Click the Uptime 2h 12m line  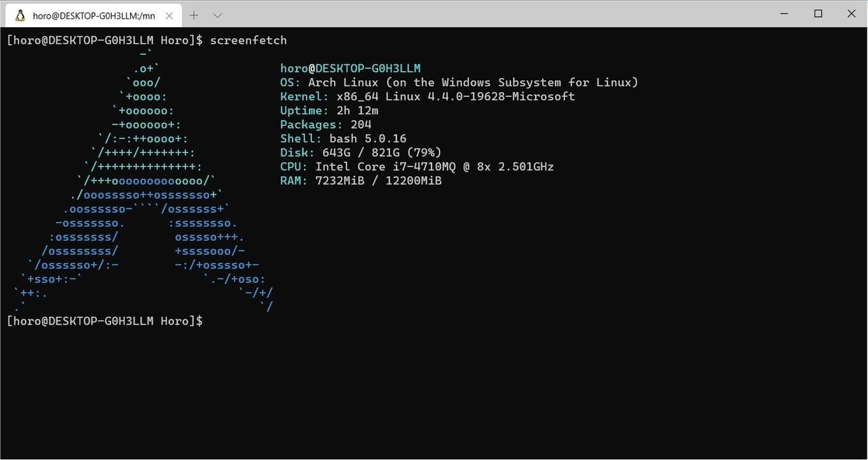click(x=329, y=111)
